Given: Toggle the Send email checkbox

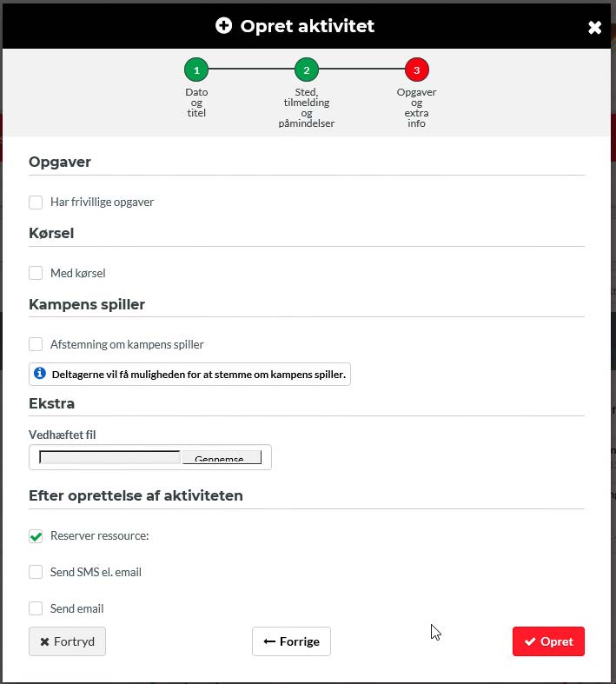Looking at the screenshot, I should (x=36, y=608).
